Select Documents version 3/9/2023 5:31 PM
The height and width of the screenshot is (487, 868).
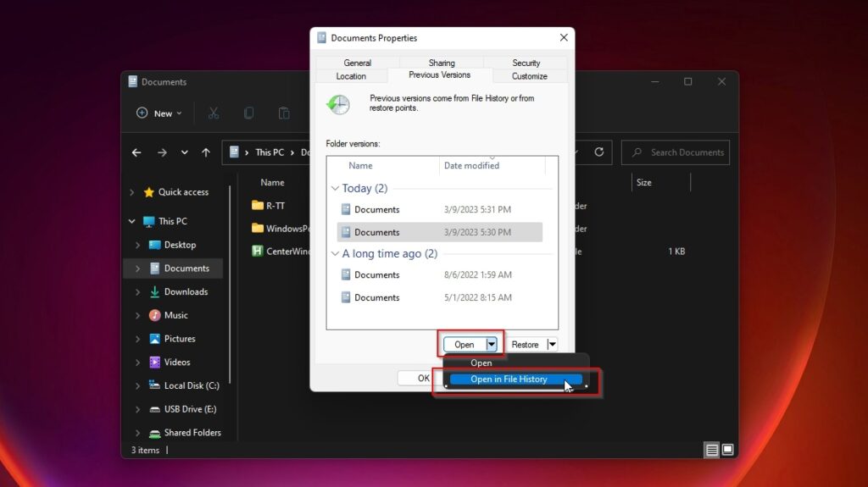440,209
